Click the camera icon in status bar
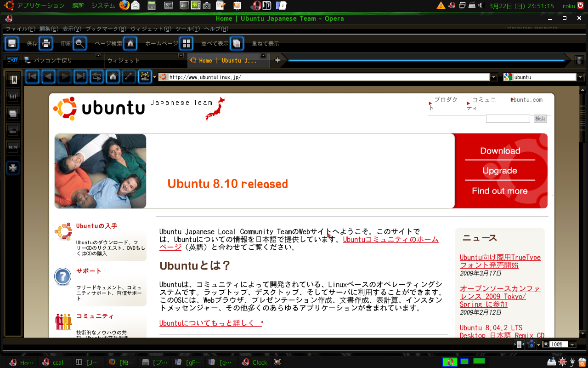This screenshot has height=368, width=588. click(531, 344)
